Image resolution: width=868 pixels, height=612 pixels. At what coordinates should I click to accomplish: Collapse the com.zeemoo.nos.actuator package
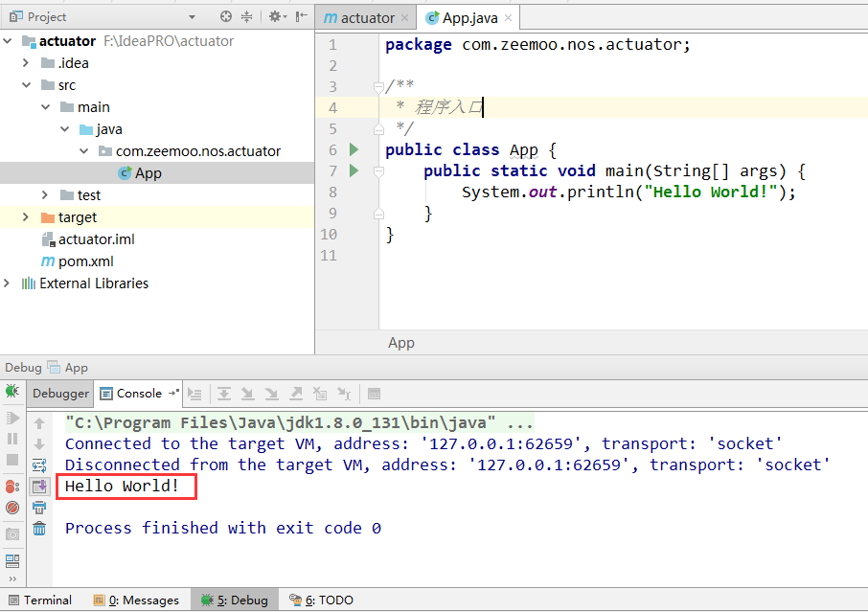pos(83,151)
